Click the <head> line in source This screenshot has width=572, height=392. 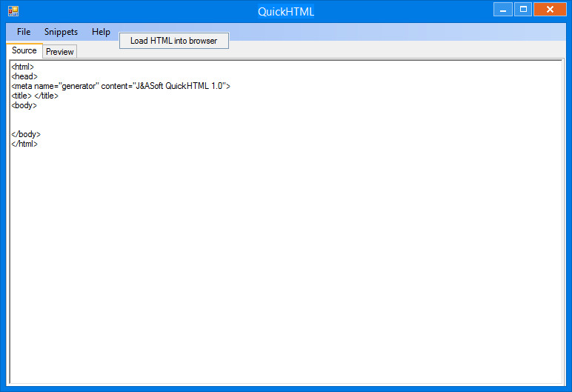point(24,76)
